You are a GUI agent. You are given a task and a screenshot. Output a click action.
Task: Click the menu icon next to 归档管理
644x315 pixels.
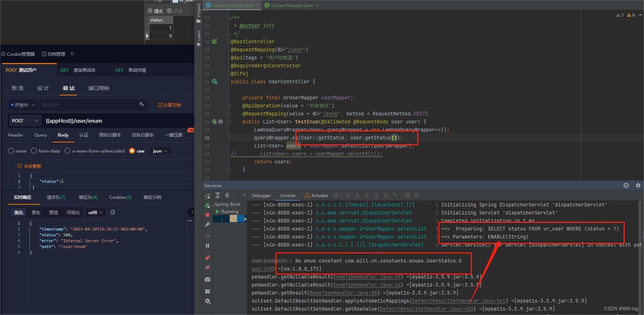click(72, 54)
